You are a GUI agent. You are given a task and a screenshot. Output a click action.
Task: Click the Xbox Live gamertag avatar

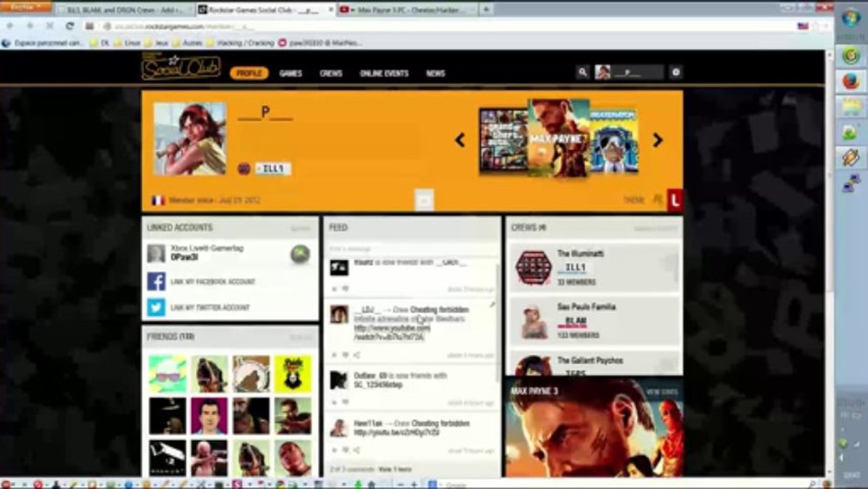click(156, 253)
